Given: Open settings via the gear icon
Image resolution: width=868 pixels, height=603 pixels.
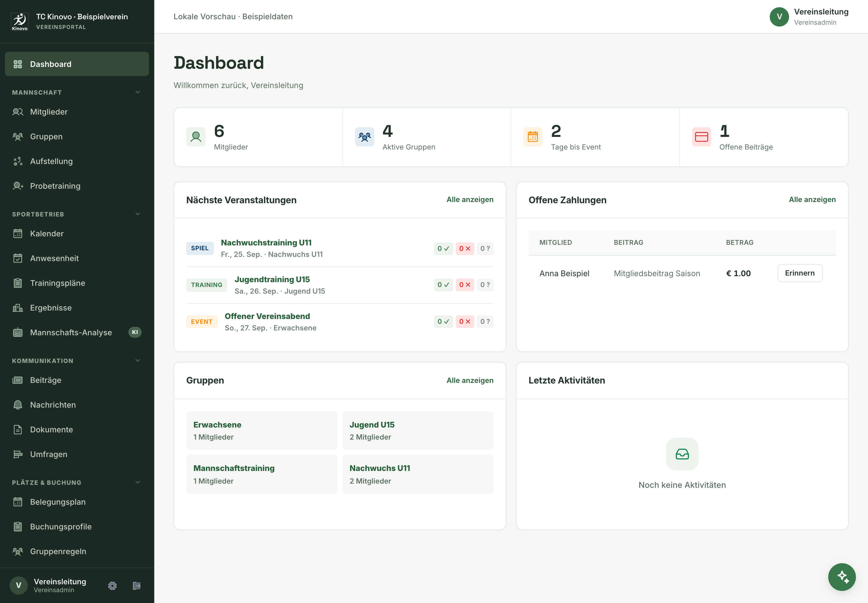Looking at the screenshot, I should click(112, 586).
